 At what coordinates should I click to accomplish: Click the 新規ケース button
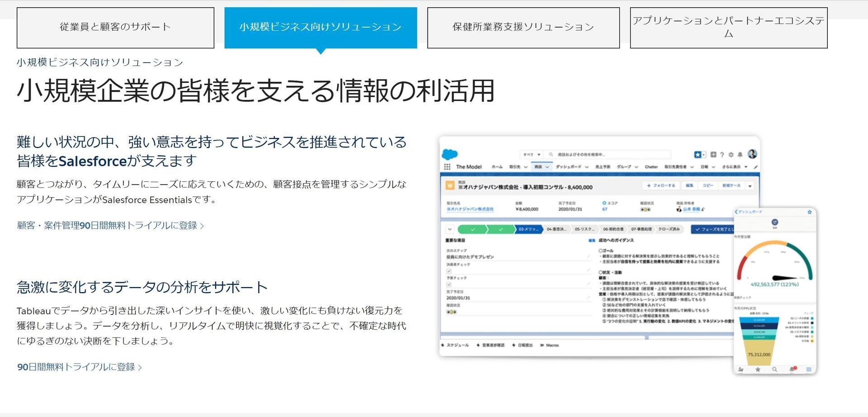tap(731, 185)
